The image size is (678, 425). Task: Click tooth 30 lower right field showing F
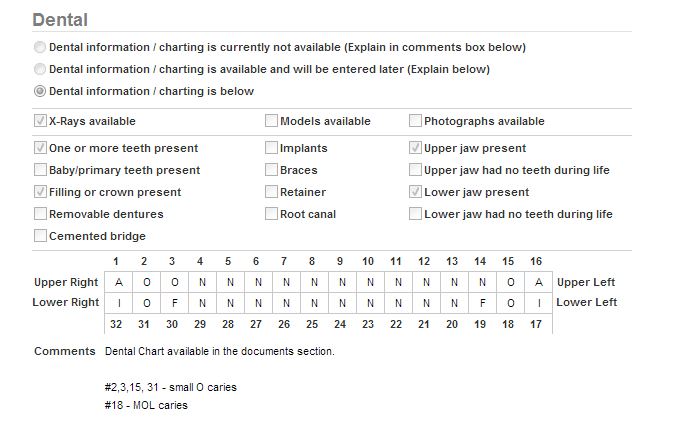175,302
